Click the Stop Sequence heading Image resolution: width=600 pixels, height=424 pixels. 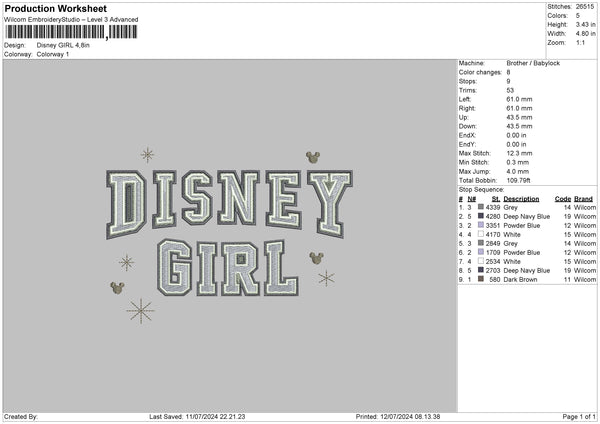pos(481,188)
